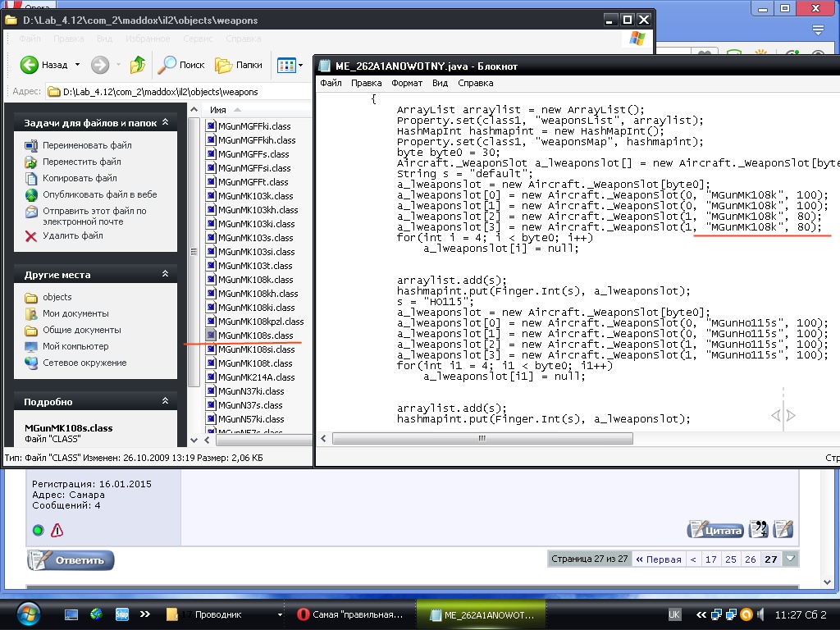Click the volume speaker icon in system tray
Viewport: 840px width, 630px height.
[762, 614]
